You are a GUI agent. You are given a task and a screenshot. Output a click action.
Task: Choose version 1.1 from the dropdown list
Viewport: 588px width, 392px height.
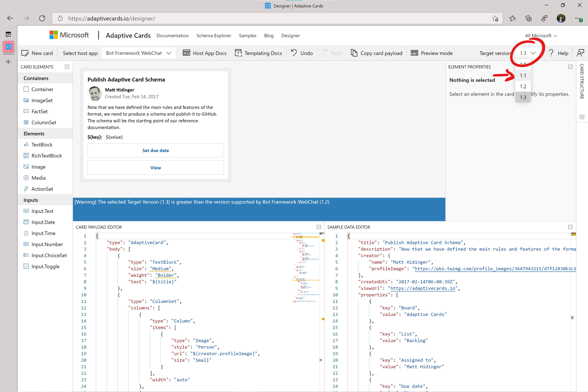523,75
